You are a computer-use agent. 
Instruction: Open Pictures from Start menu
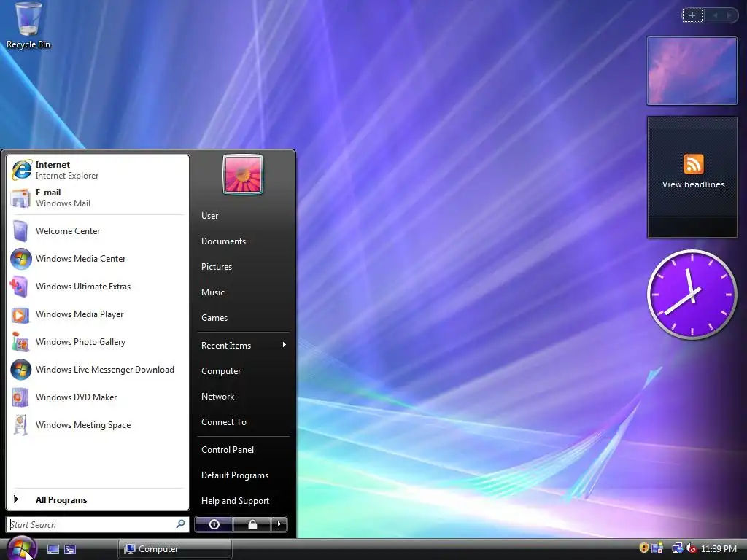(x=216, y=267)
